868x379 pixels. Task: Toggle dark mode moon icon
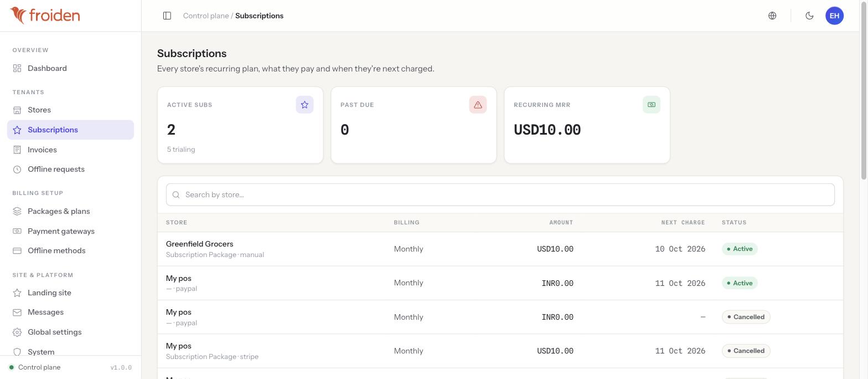(809, 16)
